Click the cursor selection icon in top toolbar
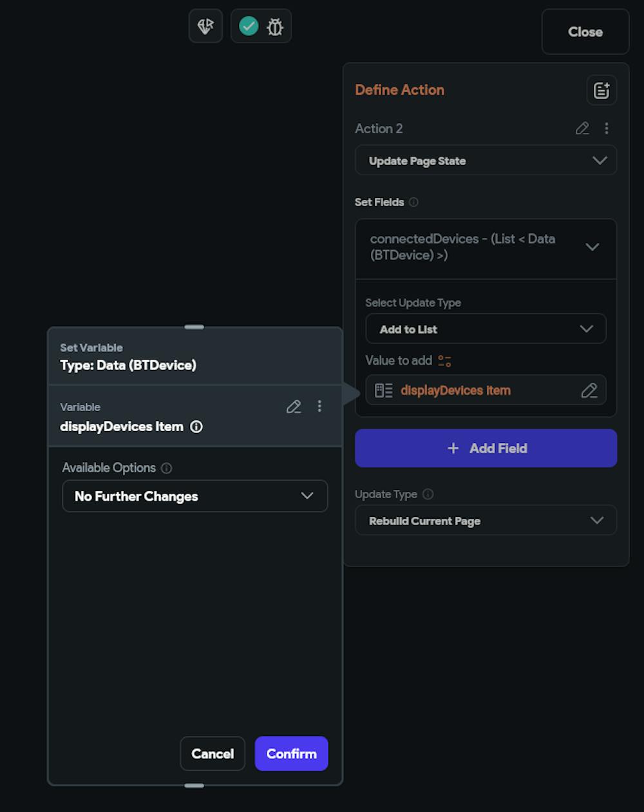Screen dimensions: 644x812 [x=205, y=26]
